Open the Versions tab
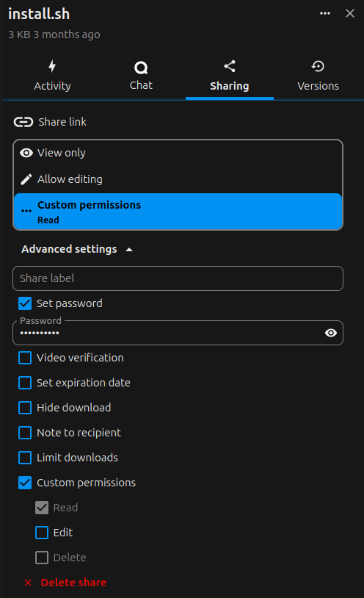This screenshot has height=598, width=364. 318,76
